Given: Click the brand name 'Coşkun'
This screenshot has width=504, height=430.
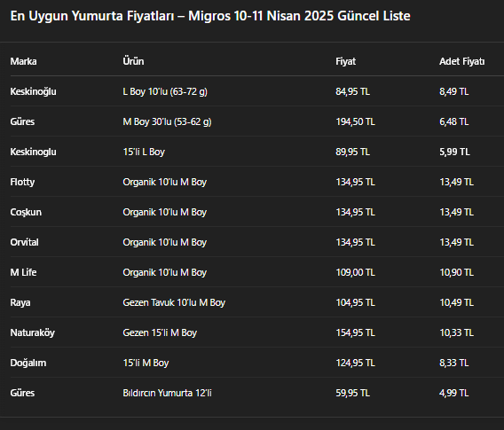Looking at the screenshot, I should [26, 212].
